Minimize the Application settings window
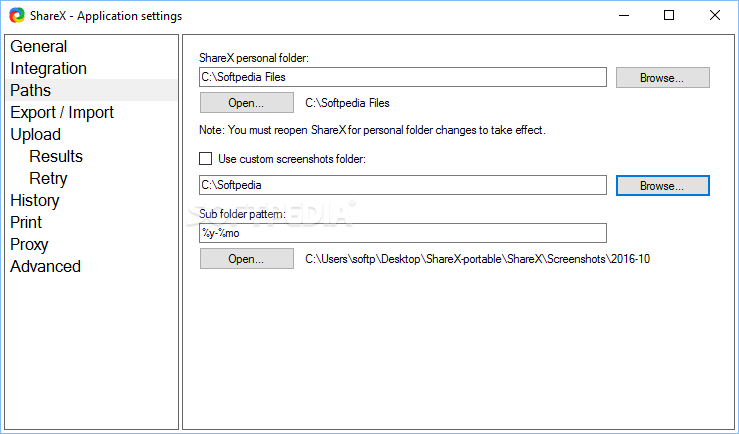739x434 pixels. click(x=624, y=15)
